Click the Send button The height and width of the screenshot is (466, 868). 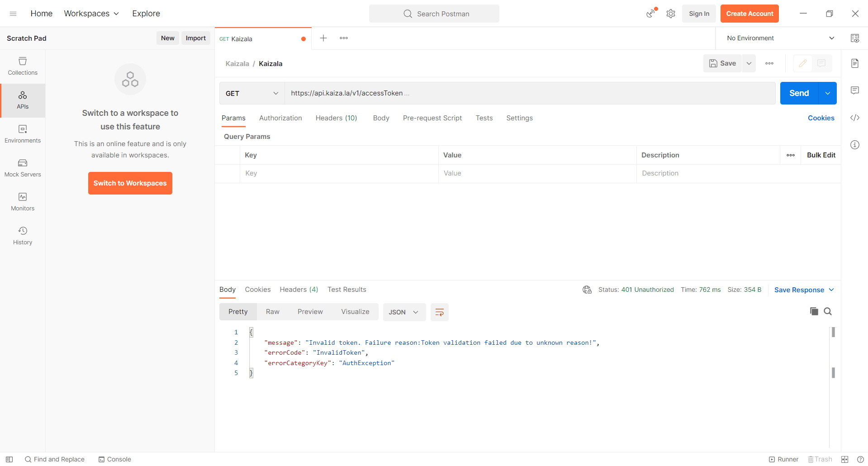point(799,93)
